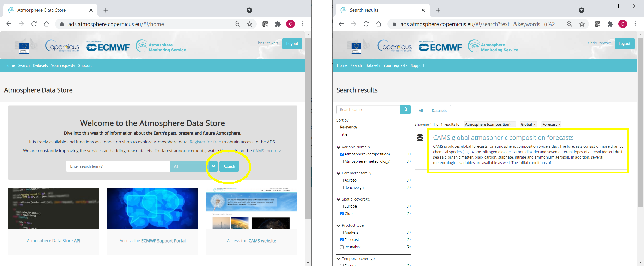Open the extensions puzzle icon in right browser
644x266 pixels.
point(610,24)
